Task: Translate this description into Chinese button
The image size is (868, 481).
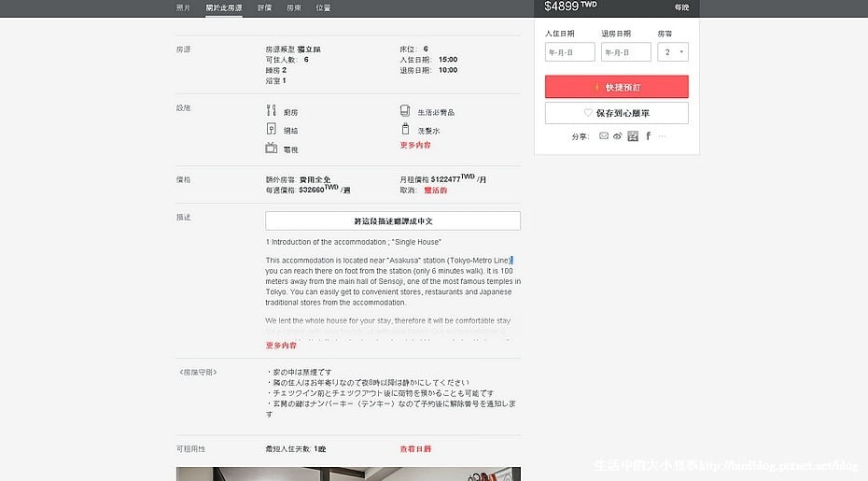Action: 393,220
